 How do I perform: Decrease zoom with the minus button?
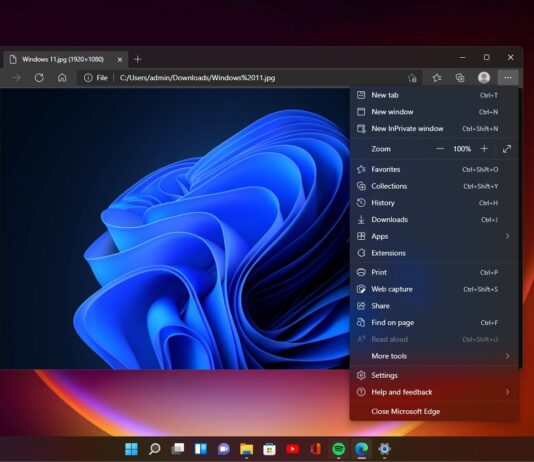pos(440,149)
